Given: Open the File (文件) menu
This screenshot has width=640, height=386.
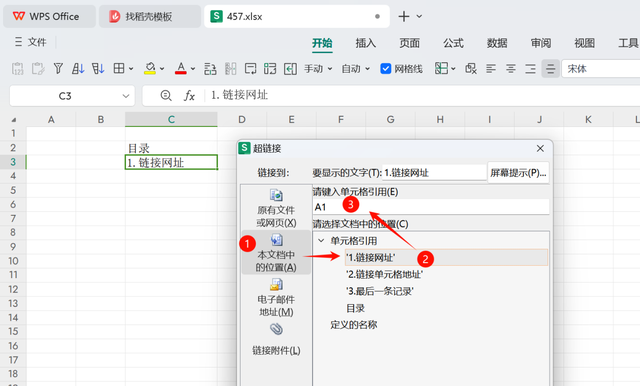Looking at the screenshot, I should coord(31,42).
